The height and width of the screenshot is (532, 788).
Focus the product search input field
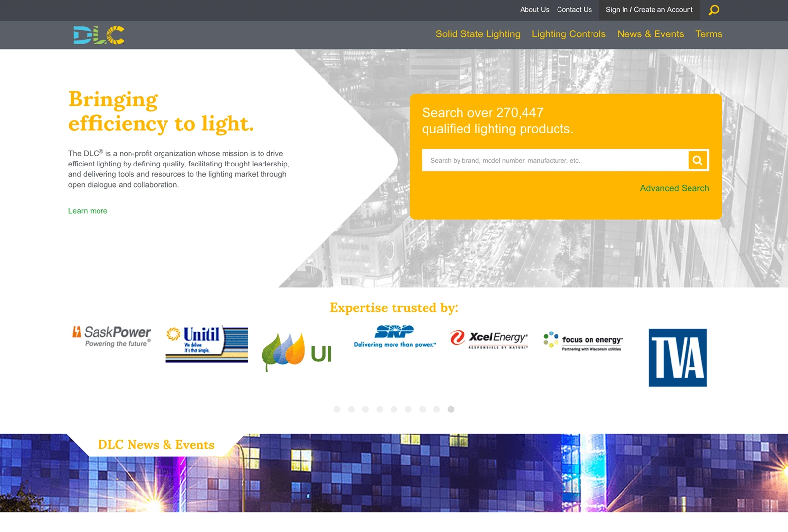[x=555, y=160]
